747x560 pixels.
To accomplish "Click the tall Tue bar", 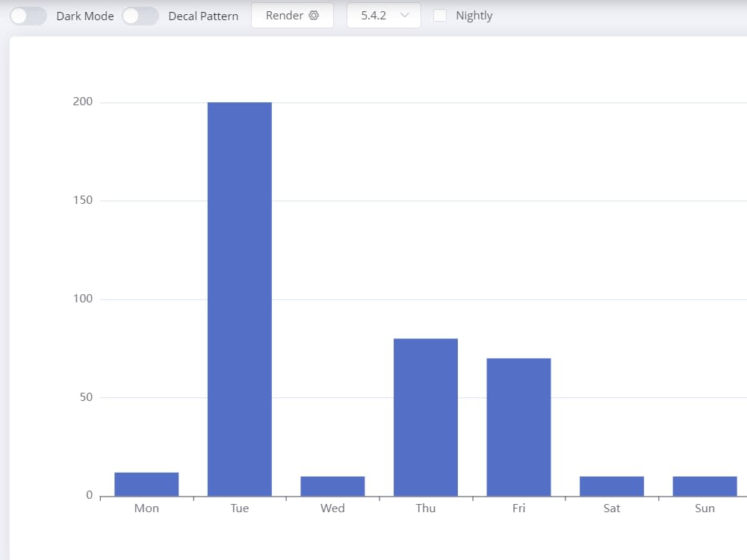I will point(239,299).
